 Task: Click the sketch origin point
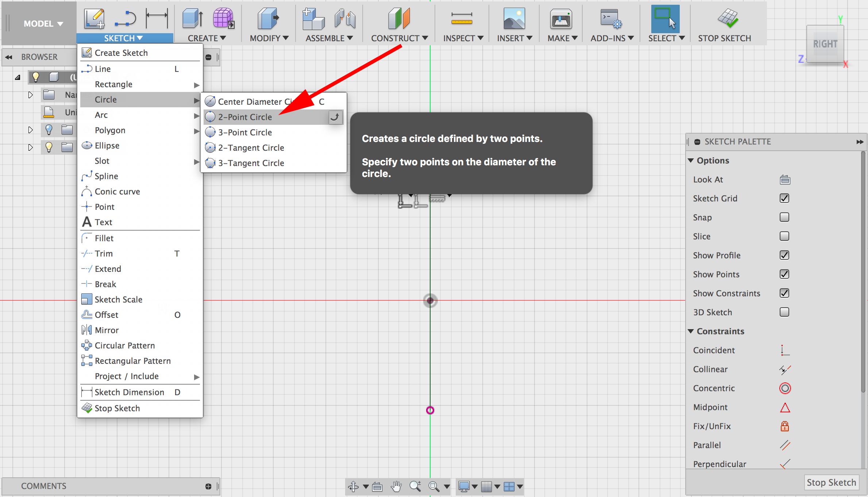click(x=430, y=301)
